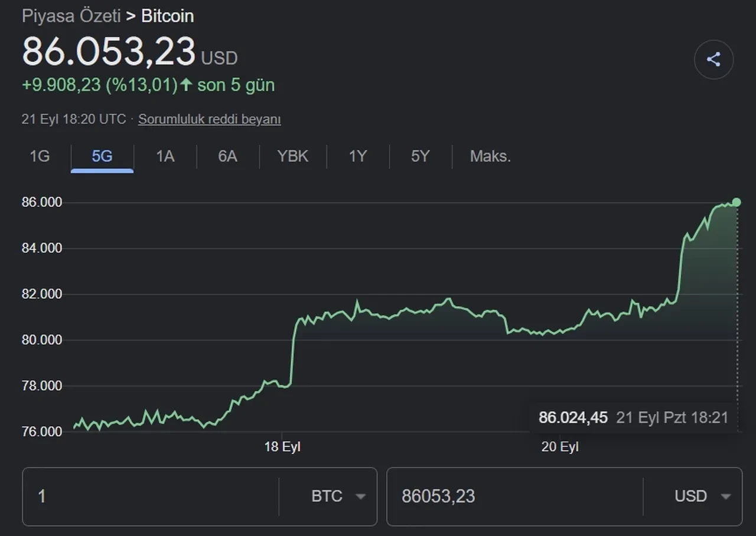
Task: Select the 5G time range tab
Action: [102, 156]
